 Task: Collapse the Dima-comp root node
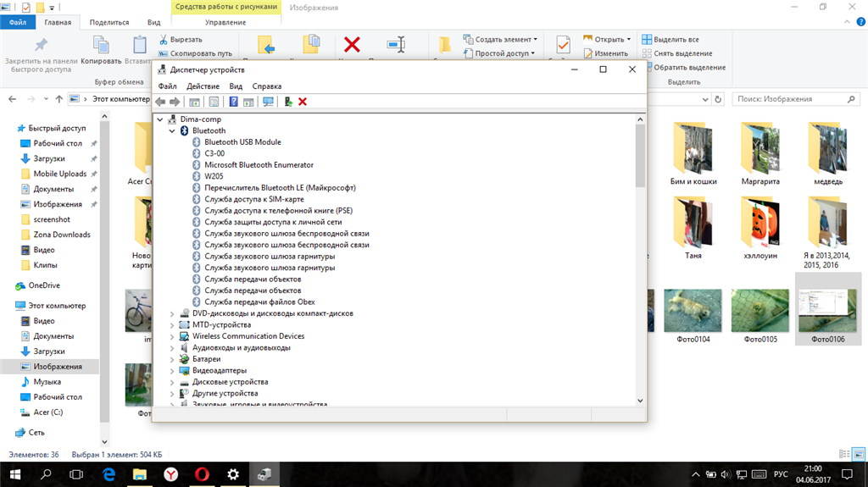pos(160,119)
